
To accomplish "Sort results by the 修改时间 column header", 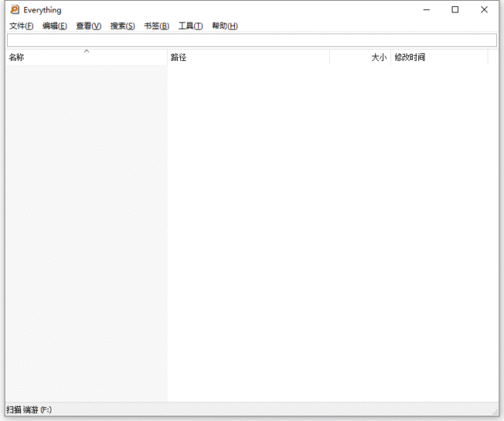I will coord(438,58).
